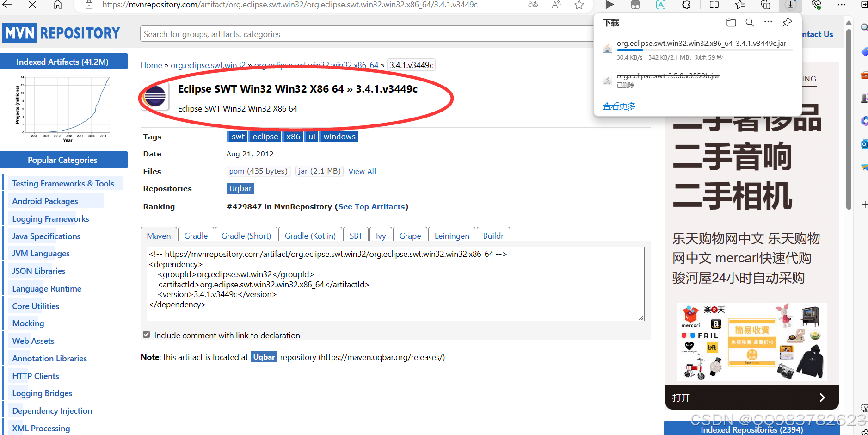This screenshot has height=435, width=868.
Task: Click the swt tag
Action: coord(238,137)
